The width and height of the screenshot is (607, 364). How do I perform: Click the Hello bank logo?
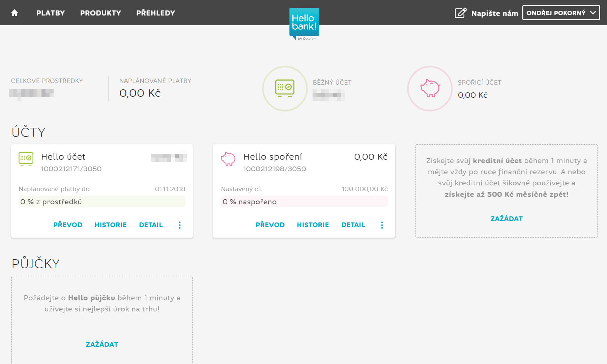coord(304,23)
